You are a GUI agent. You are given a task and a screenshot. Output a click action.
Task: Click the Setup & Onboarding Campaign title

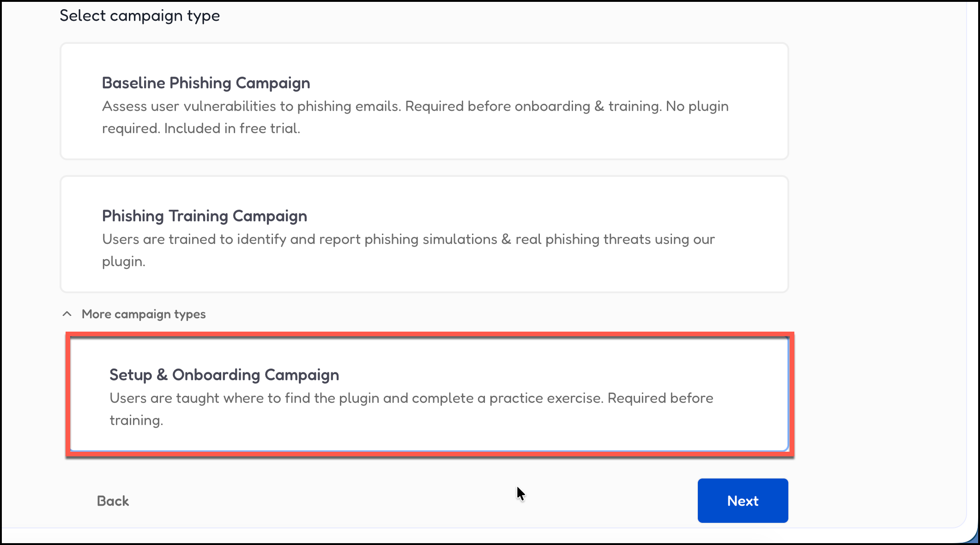224,375
